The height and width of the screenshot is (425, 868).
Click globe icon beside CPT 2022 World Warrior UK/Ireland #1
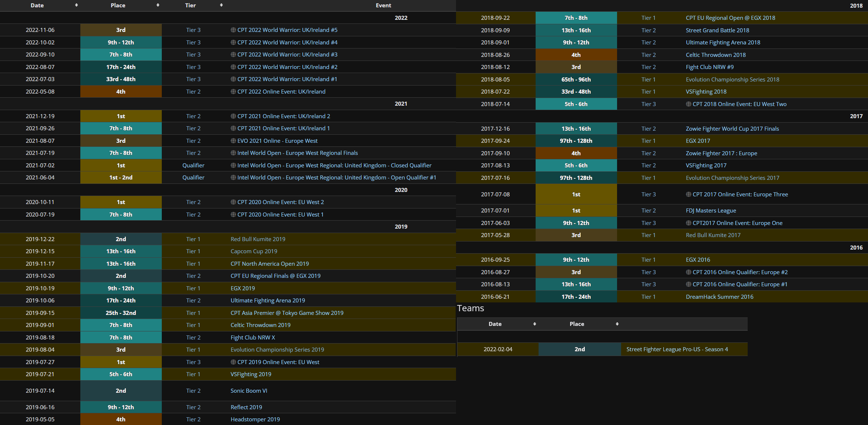click(x=233, y=79)
